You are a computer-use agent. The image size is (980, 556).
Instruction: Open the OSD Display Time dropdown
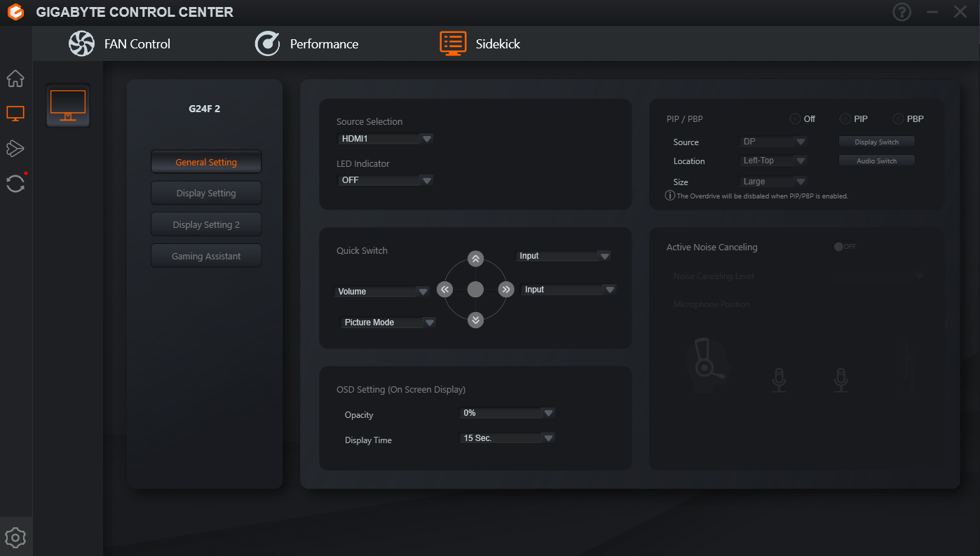pos(508,438)
